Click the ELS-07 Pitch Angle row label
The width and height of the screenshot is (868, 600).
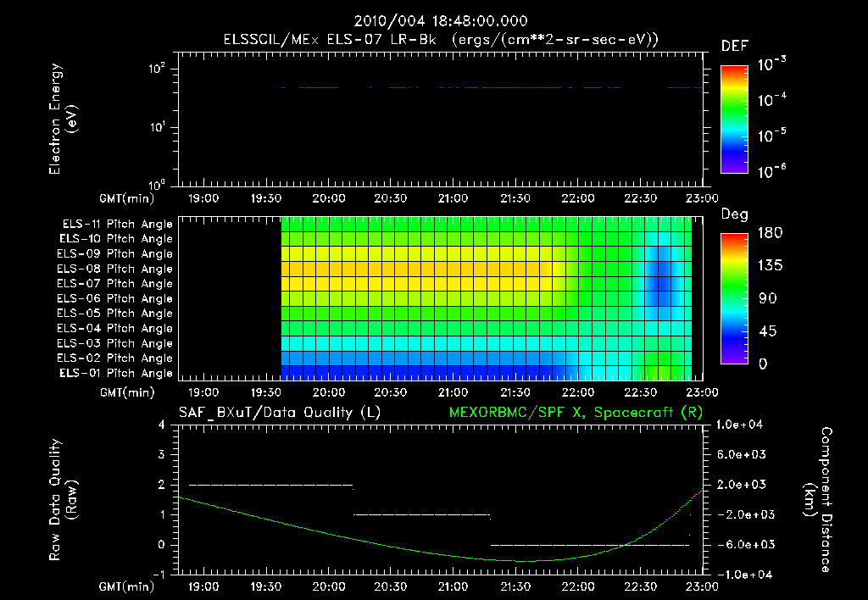115,283
